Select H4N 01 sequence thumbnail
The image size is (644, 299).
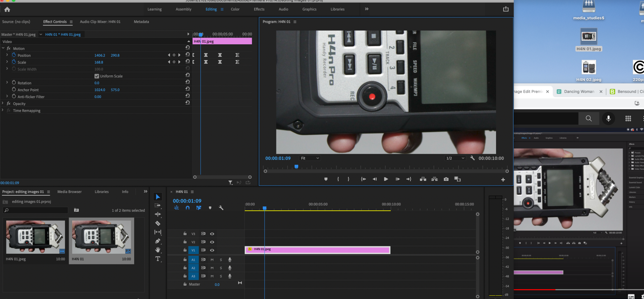coord(101,237)
